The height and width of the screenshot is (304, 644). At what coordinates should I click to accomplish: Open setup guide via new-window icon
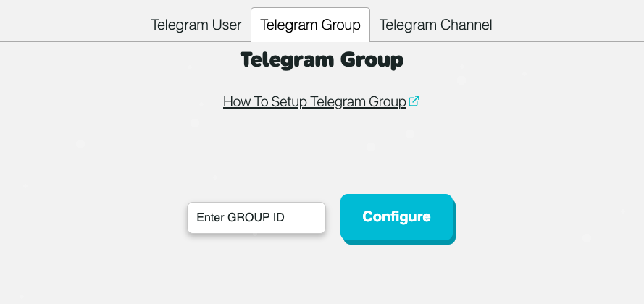[414, 102]
